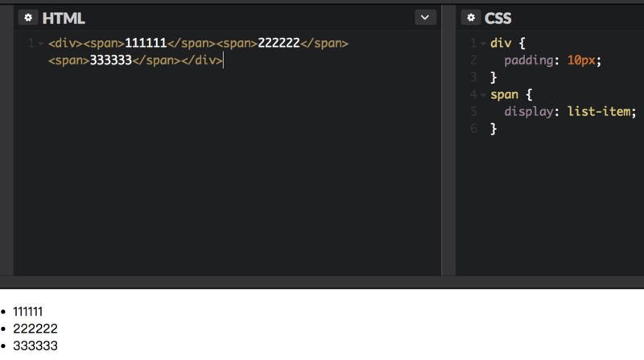The image size is (644, 360).
Task: Open the HTML editor settings gear
Action: (28, 18)
